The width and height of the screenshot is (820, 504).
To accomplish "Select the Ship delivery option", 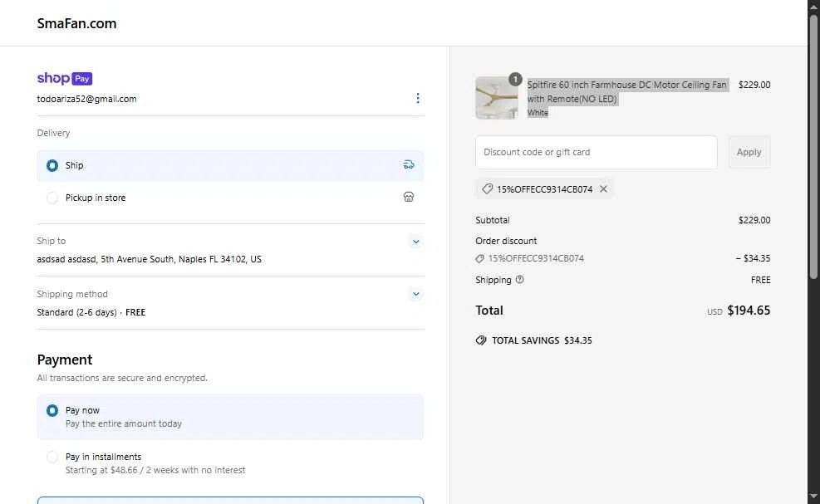I will (230, 165).
